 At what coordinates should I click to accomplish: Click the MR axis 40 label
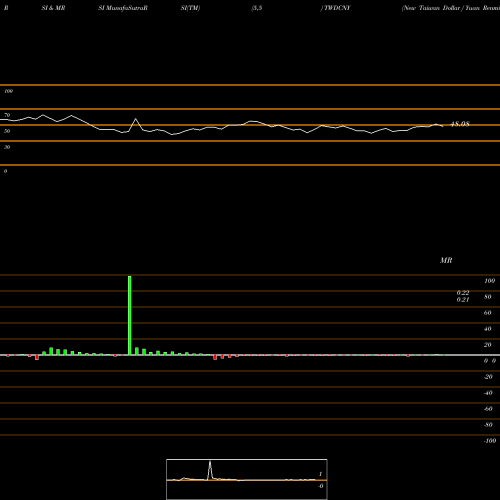point(488,329)
